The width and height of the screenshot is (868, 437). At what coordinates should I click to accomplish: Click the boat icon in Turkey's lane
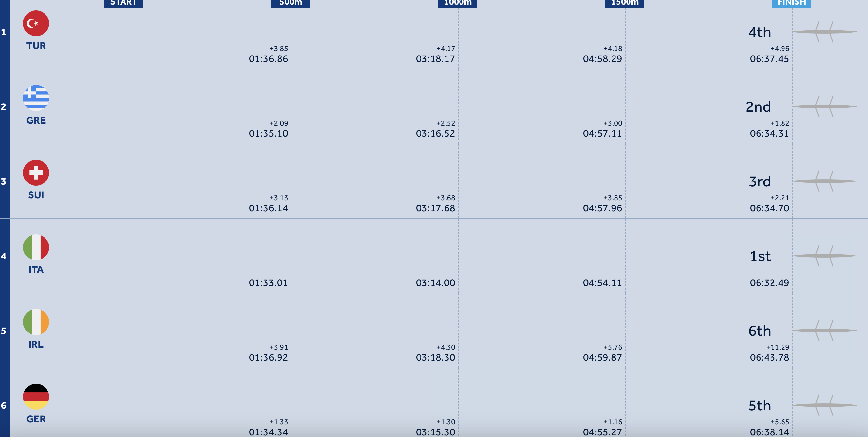pos(824,32)
